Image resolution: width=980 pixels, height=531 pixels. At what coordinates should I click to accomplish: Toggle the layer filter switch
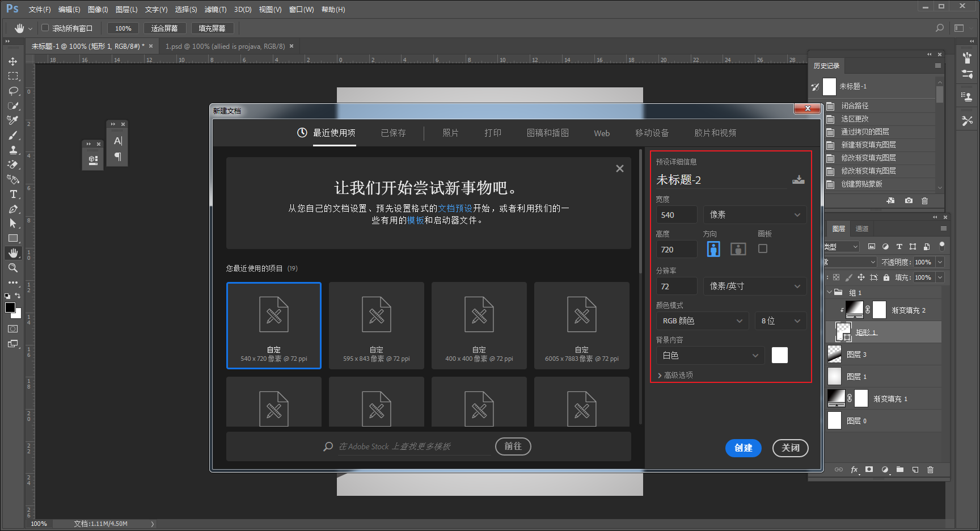(x=942, y=246)
